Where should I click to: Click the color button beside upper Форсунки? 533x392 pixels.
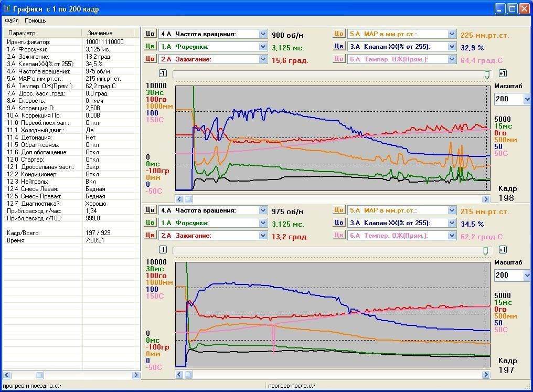[150, 47]
